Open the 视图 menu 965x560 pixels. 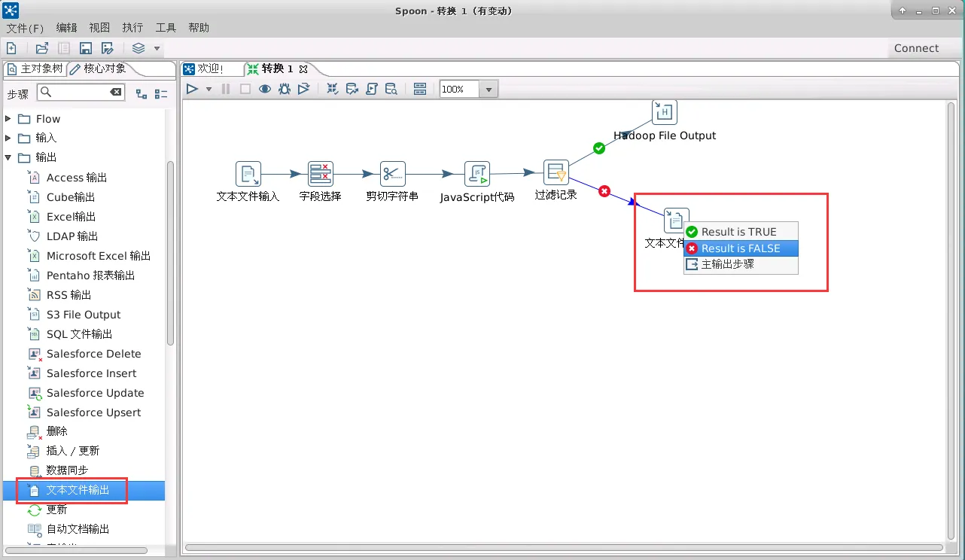(x=99, y=28)
